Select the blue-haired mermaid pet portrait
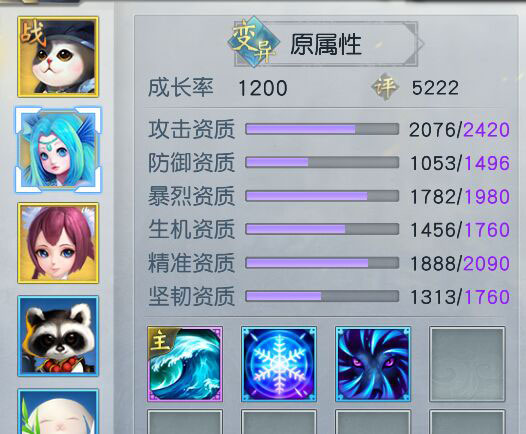The width and height of the screenshot is (526, 434). pos(58,150)
